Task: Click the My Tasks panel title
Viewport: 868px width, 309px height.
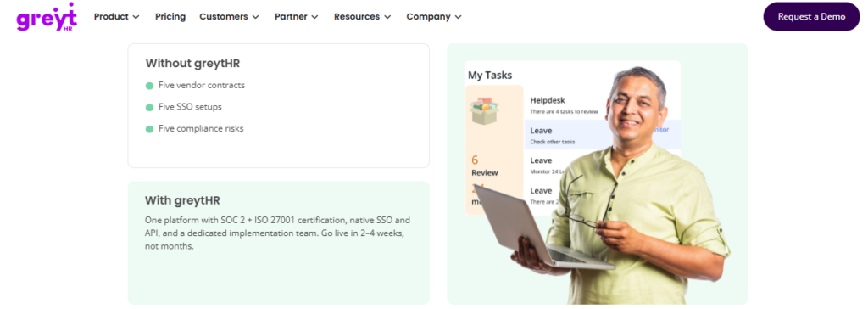Action: (490, 75)
